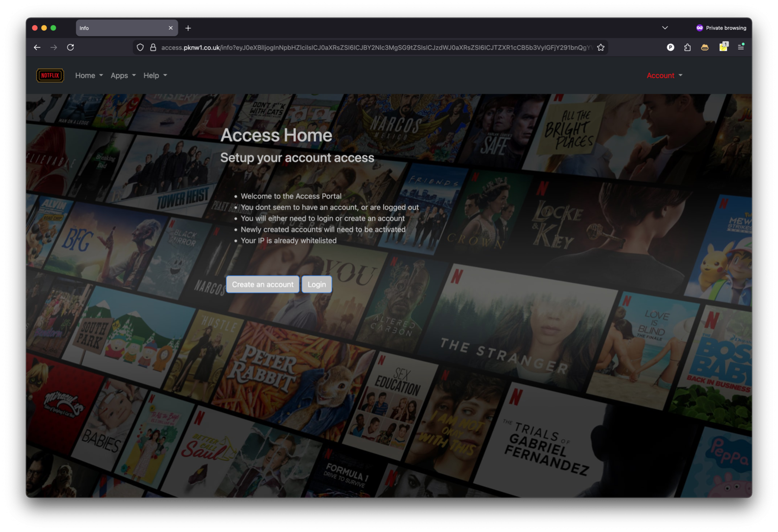Click the forward navigation arrow

click(x=54, y=47)
